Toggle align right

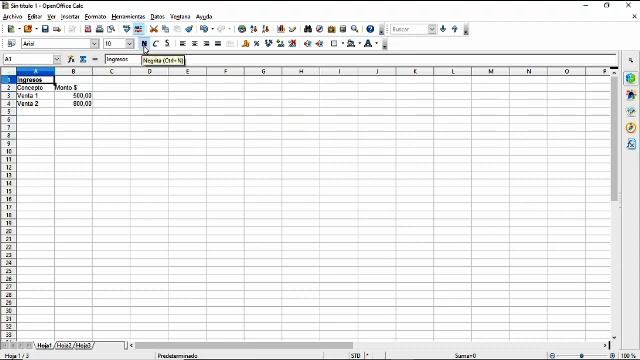click(x=206, y=43)
